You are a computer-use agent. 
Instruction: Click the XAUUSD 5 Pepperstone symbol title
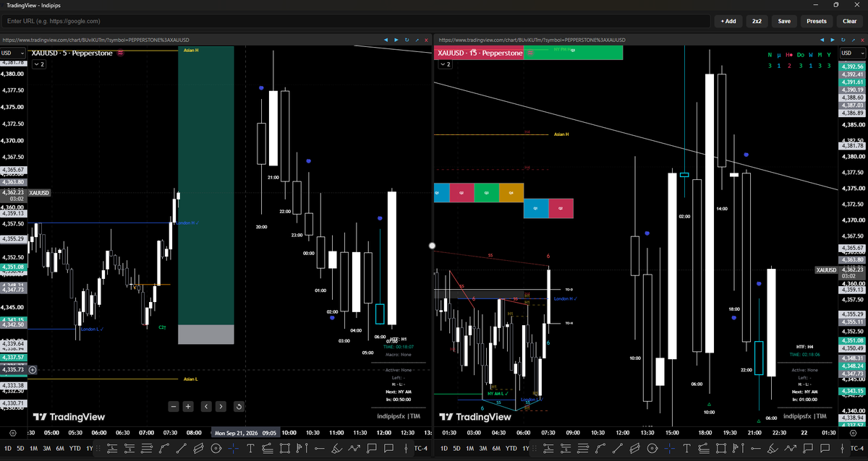(x=72, y=53)
